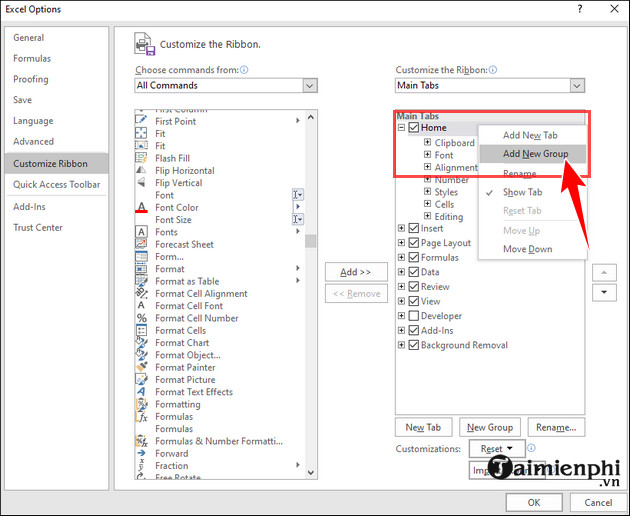The image size is (630, 516).
Task: Click the commands list scrollbar thumb
Action: click(311, 241)
